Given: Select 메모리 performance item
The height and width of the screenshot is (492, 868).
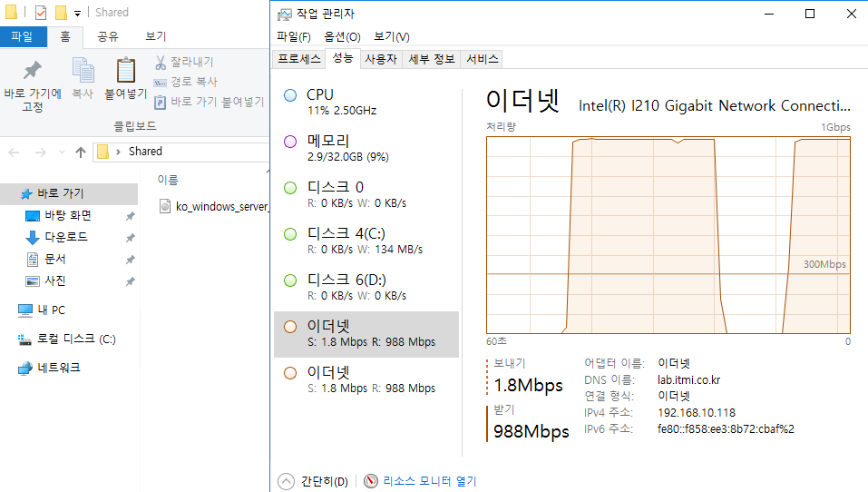Looking at the screenshot, I should 366,149.
